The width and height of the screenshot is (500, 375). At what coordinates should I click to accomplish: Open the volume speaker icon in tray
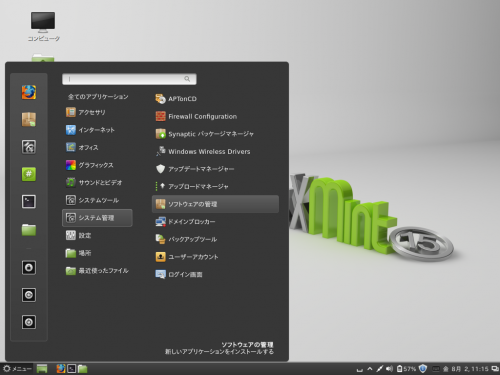tap(389, 369)
